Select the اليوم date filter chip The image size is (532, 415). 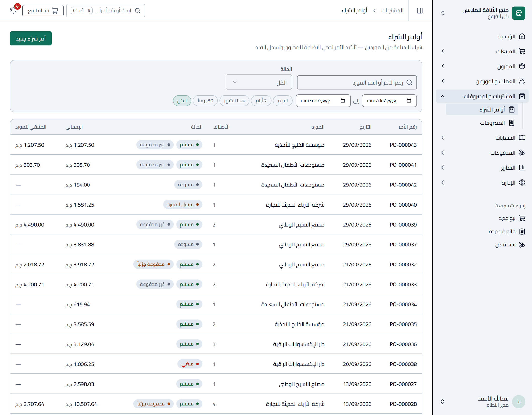(282, 101)
